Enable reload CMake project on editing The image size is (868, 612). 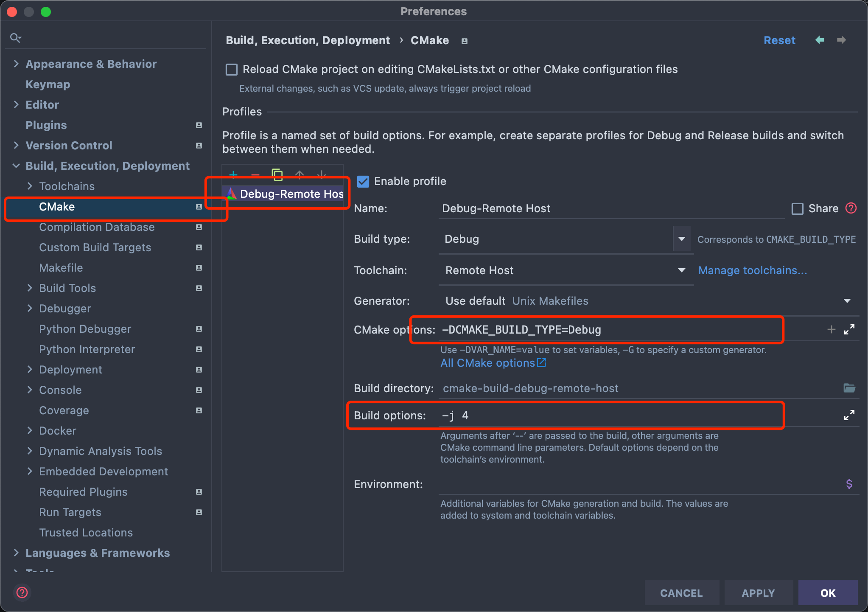pyautogui.click(x=232, y=69)
